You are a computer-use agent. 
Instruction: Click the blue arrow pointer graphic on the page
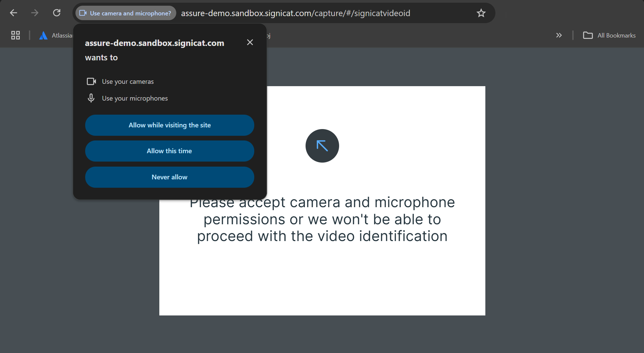(322, 146)
